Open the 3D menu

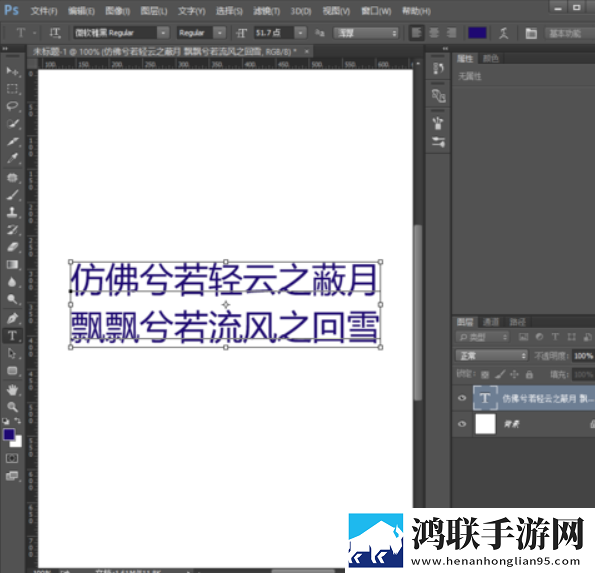click(301, 11)
